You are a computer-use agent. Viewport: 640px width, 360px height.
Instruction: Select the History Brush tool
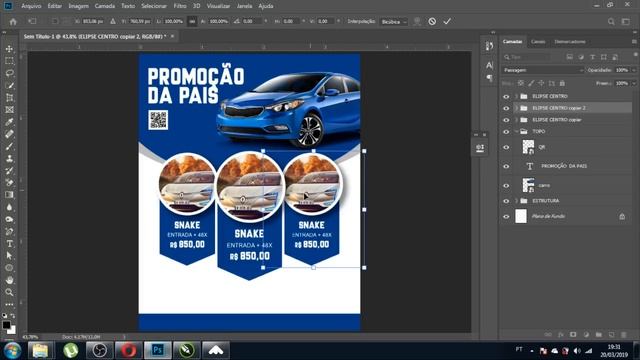pos(9,171)
